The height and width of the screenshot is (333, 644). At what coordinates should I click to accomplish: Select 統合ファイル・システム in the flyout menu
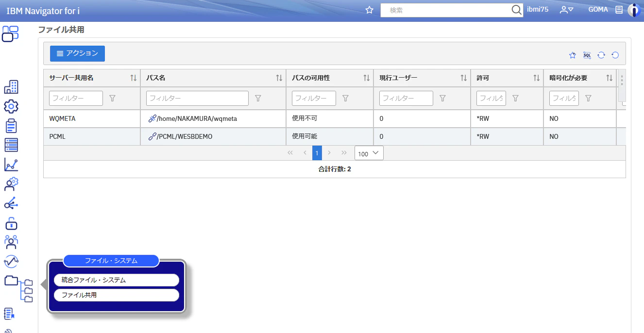pyautogui.click(x=117, y=280)
